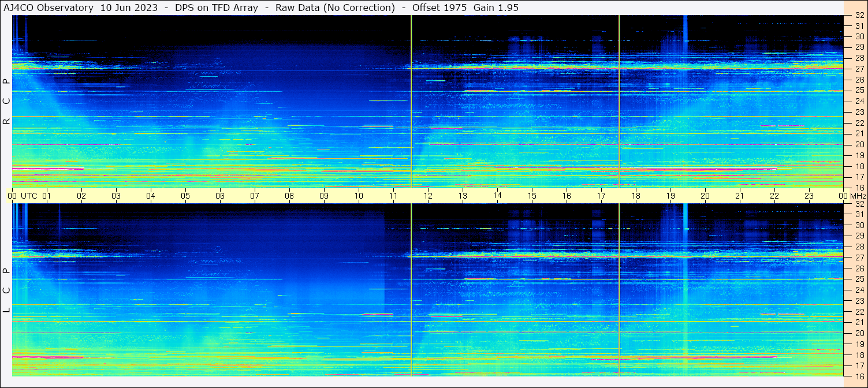Click the 11 hour time label
868x388 pixels.
click(x=393, y=196)
